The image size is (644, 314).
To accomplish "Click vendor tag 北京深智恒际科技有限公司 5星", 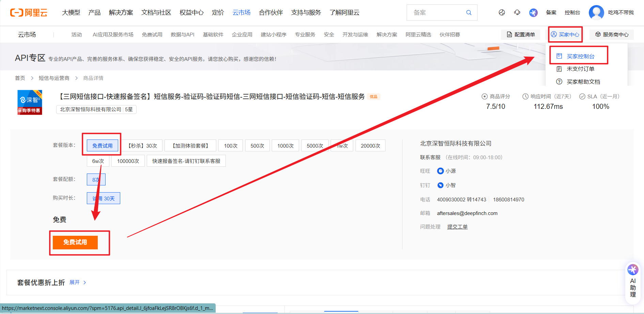I will tap(96, 109).
